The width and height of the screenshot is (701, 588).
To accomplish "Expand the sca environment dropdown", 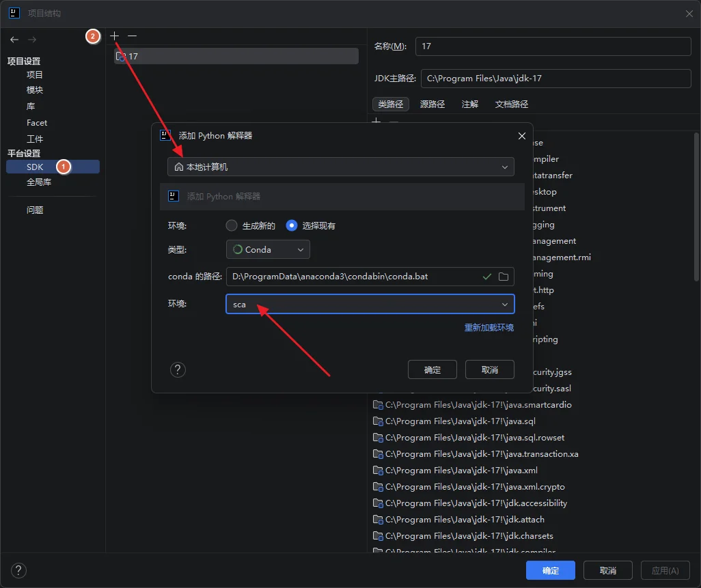I will pos(370,304).
